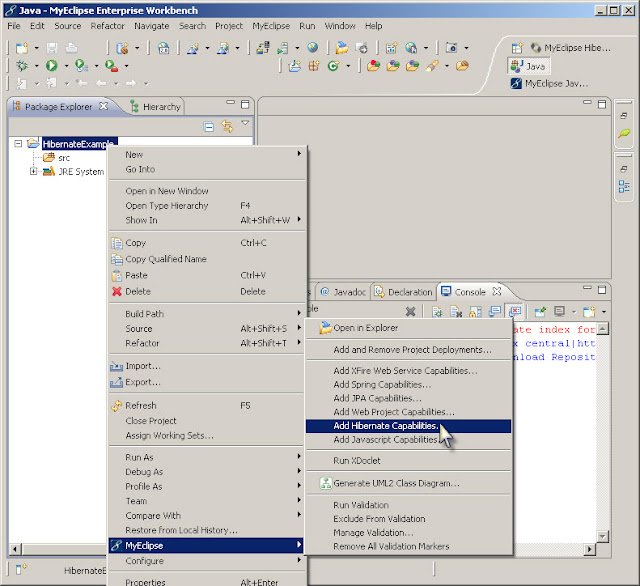Open the Configure submenu
This screenshot has width=640, height=586.
click(x=207, y=561)
